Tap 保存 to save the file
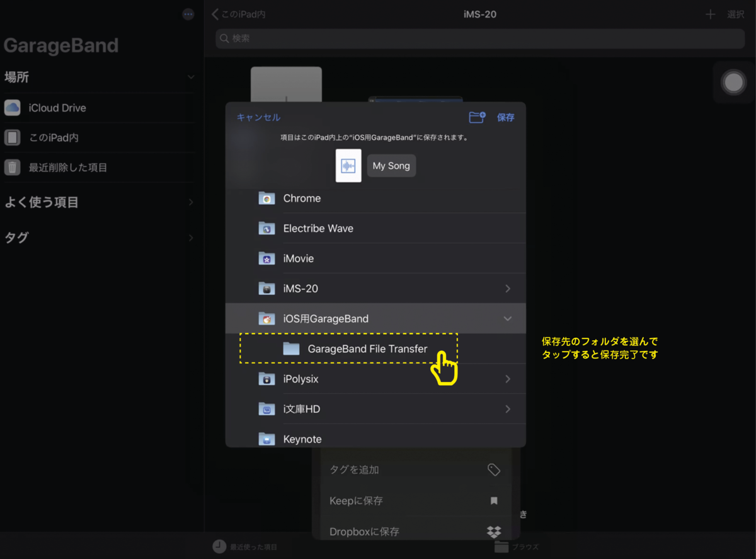Image resolution: width=756 pixels, height=559 pixels. [506, 118]
